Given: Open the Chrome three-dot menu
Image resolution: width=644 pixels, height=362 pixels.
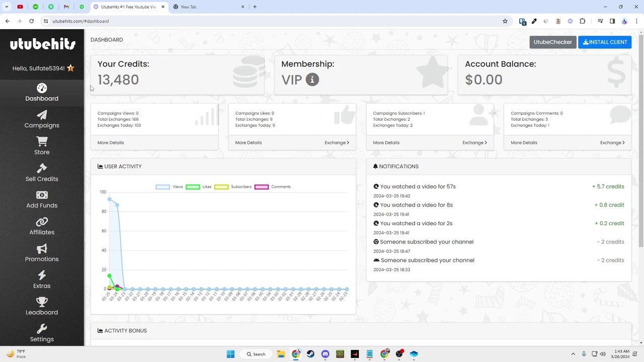Looking at the screenshot, I should coord(636,21).
